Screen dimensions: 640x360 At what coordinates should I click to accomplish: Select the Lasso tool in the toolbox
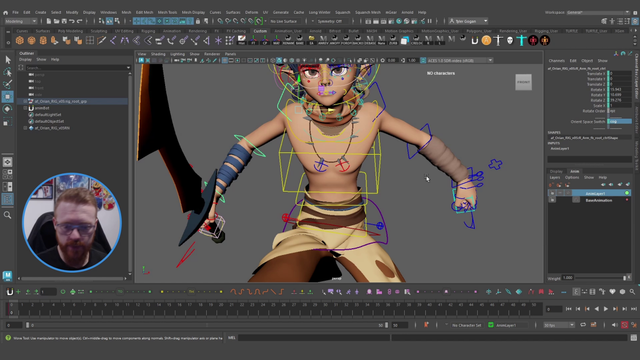coord(7,72)
